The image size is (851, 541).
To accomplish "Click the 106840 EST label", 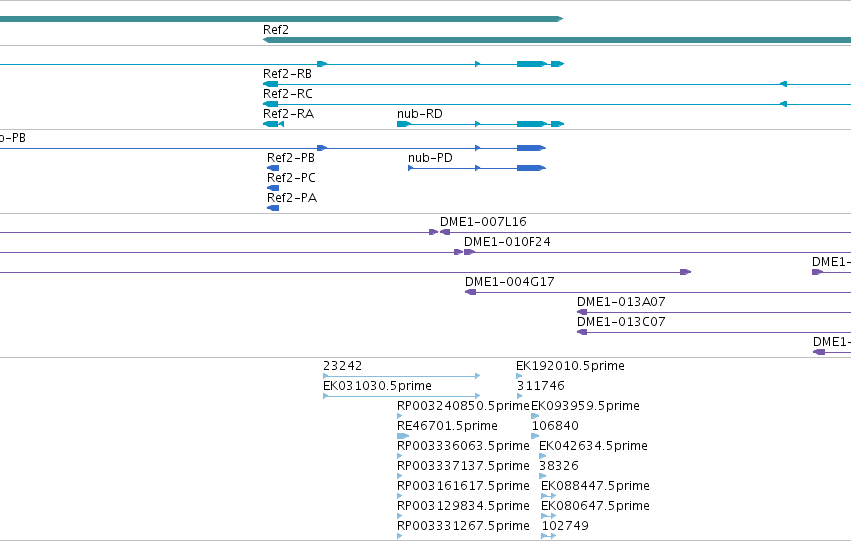I will (x=555, y=427).
